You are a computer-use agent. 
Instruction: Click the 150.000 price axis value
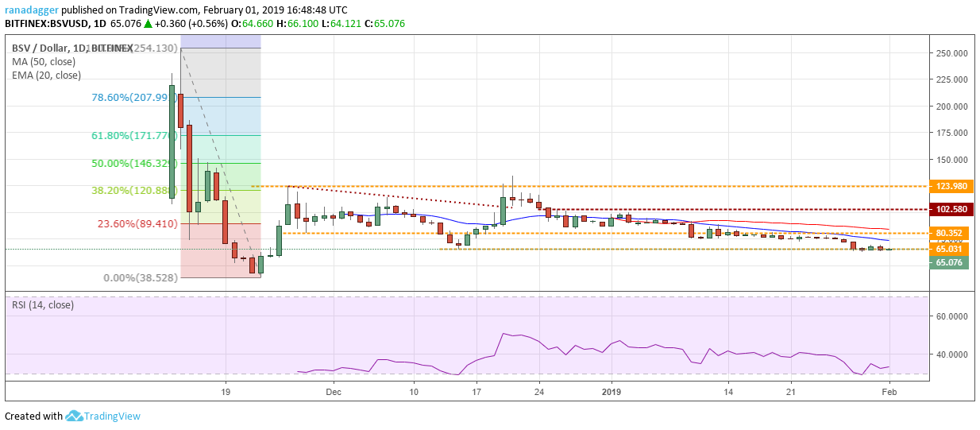952,160
